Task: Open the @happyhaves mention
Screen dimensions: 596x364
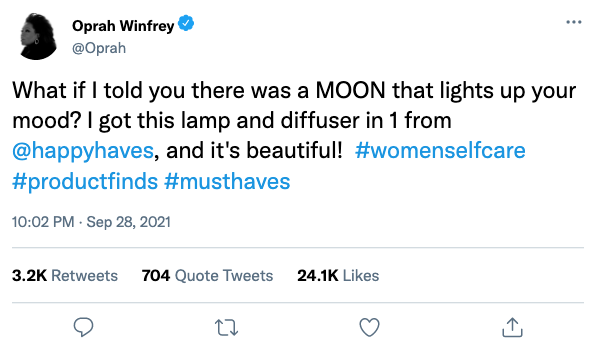Action: 83,150
